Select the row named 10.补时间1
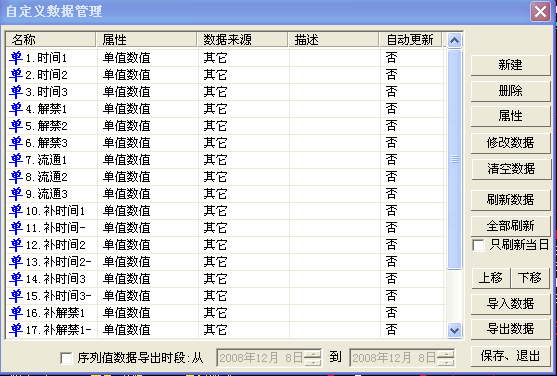The width and height of the screenshot is (557, 376). (x=226, y=211)
